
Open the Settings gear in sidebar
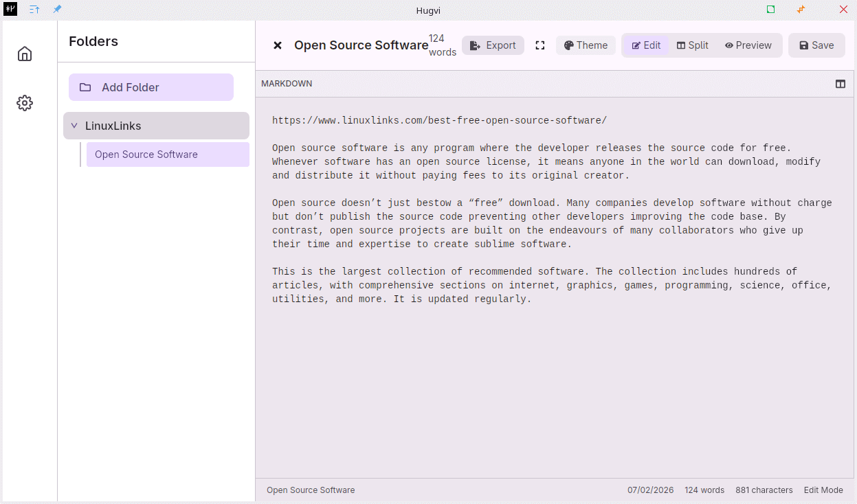[x=25, y=103]
